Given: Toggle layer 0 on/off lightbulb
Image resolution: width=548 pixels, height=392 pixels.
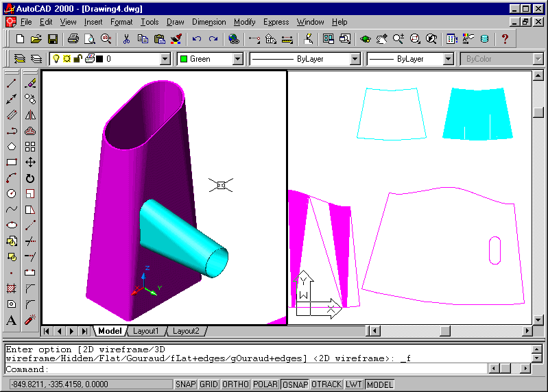Looking at the screenshot, I should tap(56, 59).
